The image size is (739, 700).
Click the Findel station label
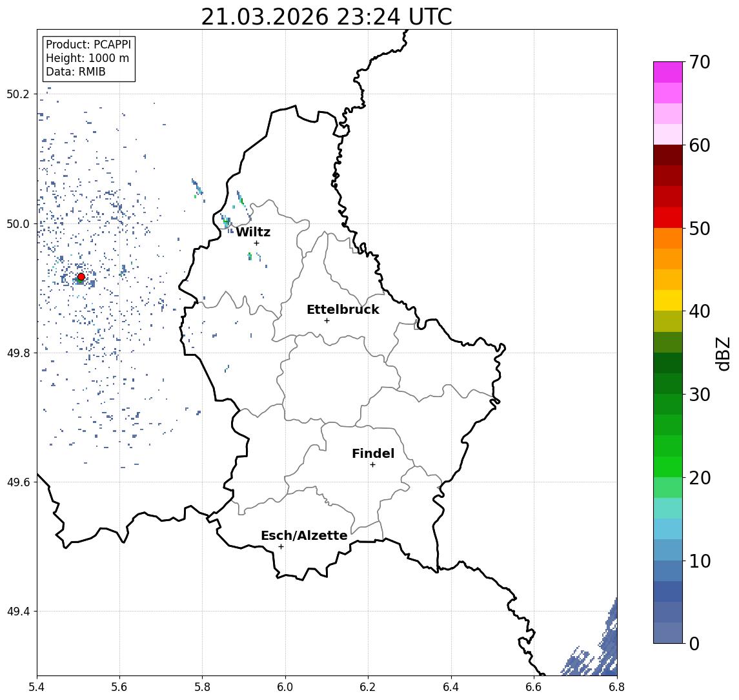[x=373, y=453]
